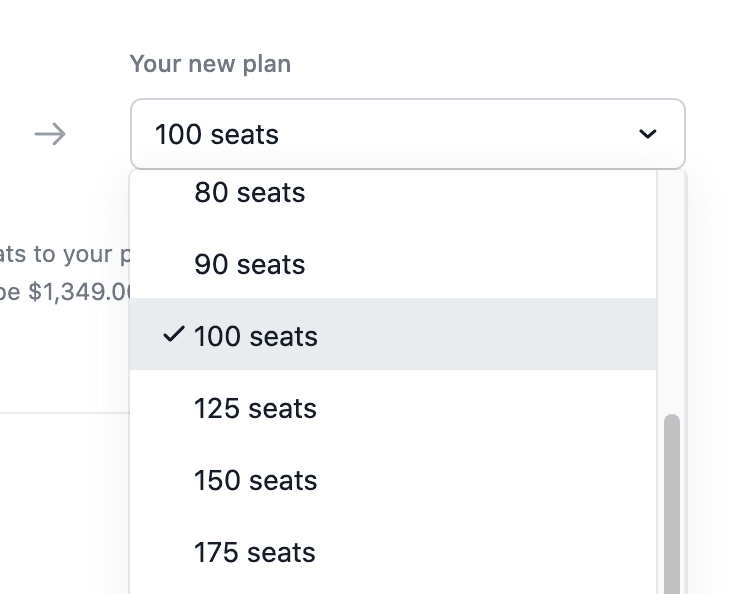Click the 'Your new plan' label
The width and height of the screenshot is (746, 594).
point(210,64)
